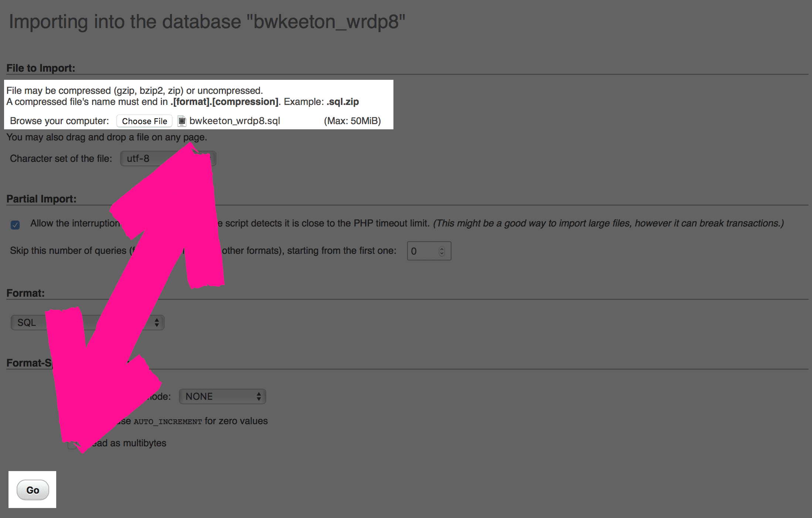Click the double-arrow icon on the NONE selector
This screenshot has width=812, height=518.
point(258,396)
